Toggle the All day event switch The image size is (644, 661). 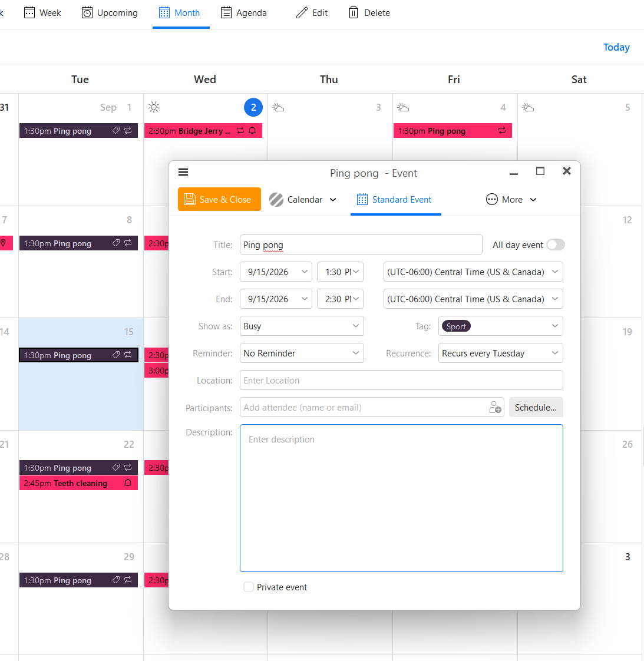click(556, 245)
